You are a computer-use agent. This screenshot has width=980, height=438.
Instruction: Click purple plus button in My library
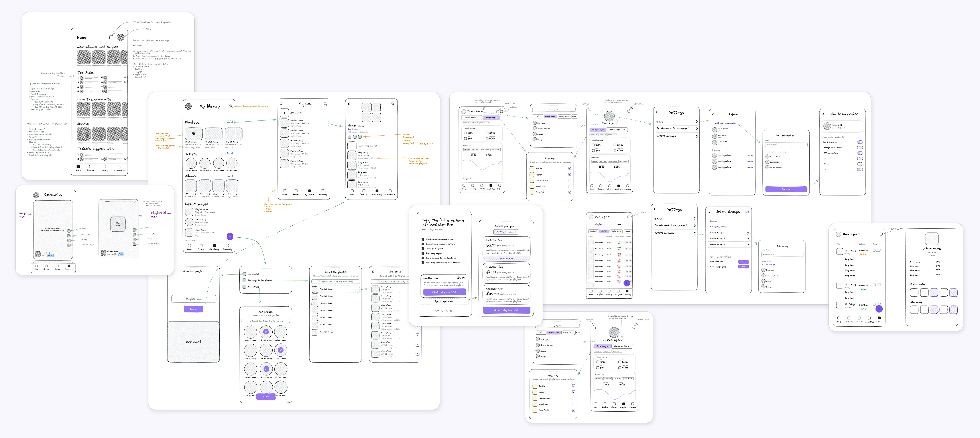click(230, 237)
